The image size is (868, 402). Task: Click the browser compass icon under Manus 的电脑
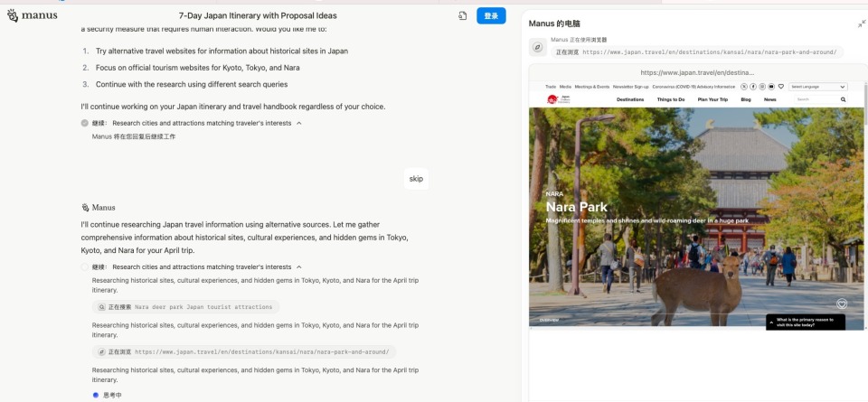click(537, 48)
